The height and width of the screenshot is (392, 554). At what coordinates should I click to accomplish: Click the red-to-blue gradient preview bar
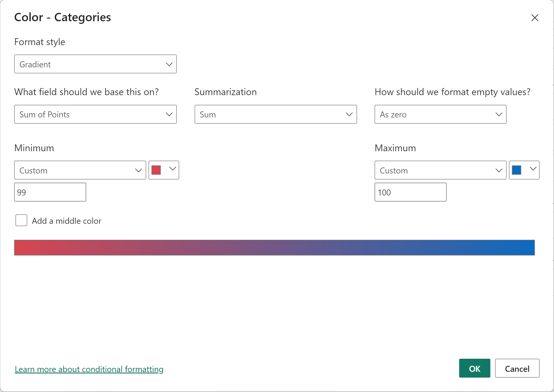coord(274,248)
